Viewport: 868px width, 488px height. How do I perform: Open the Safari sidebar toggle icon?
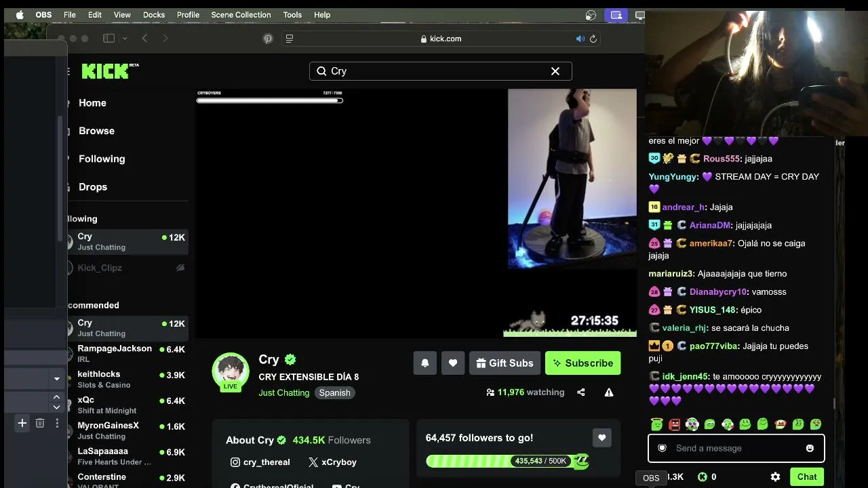pos(108,39)
